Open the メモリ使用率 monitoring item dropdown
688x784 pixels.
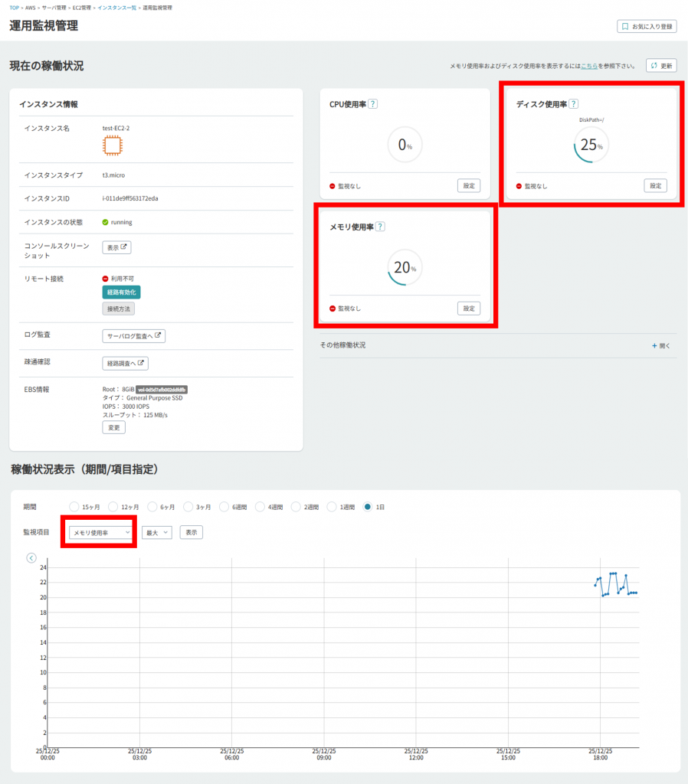pyautogui.click(x=101, y=532)
